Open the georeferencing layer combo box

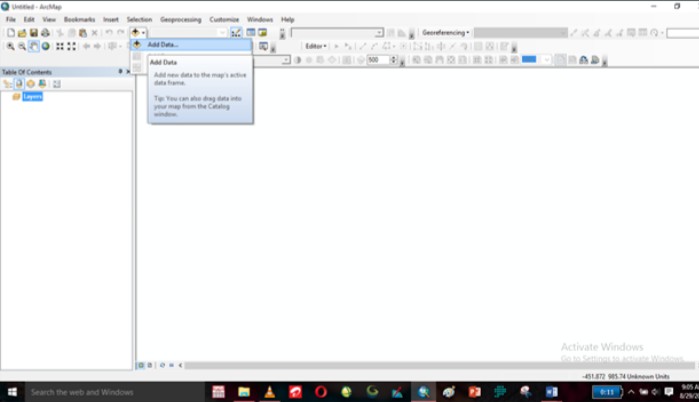(x=520, y=33)
